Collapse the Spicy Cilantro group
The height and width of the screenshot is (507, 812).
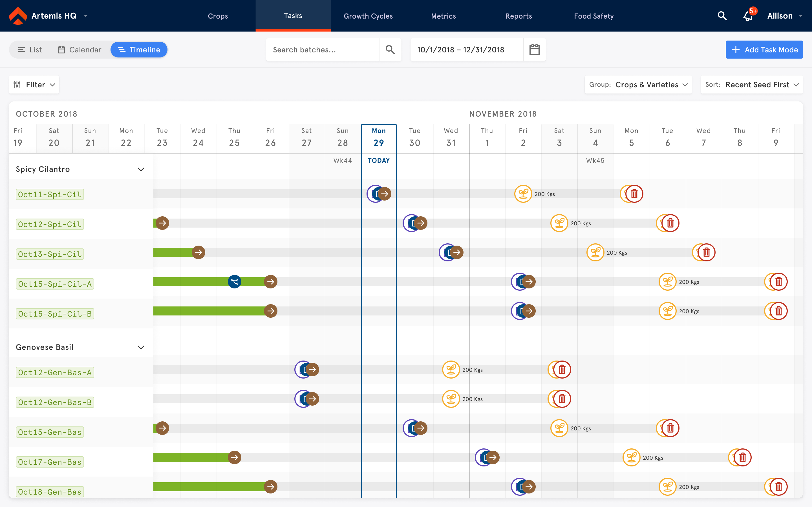pos(141,169)
